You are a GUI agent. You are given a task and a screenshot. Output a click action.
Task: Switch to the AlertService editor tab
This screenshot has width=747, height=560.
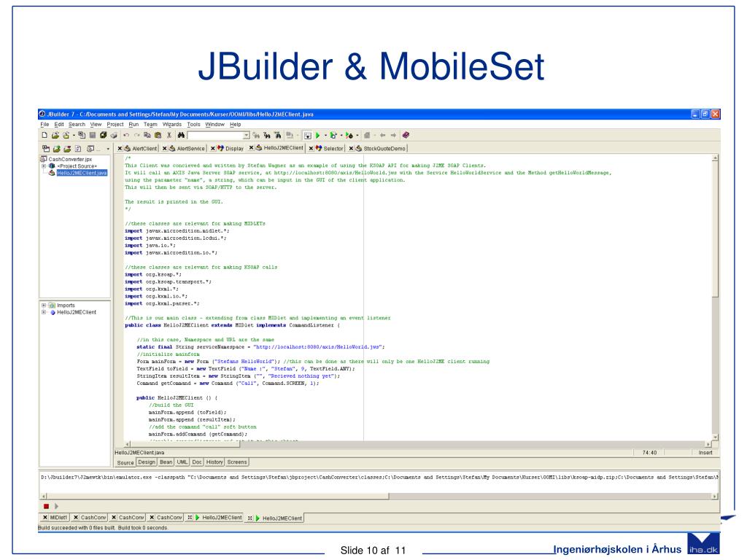[186, 149]
